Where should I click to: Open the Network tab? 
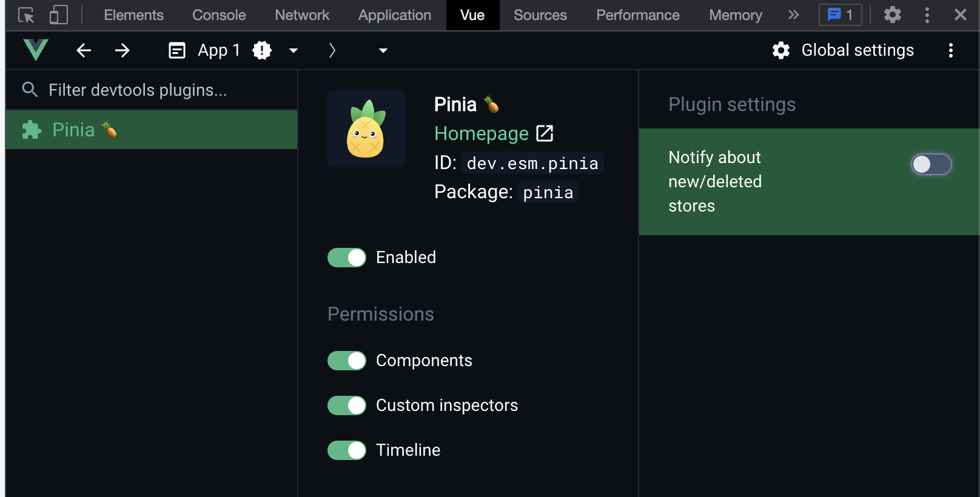point(302,15)
